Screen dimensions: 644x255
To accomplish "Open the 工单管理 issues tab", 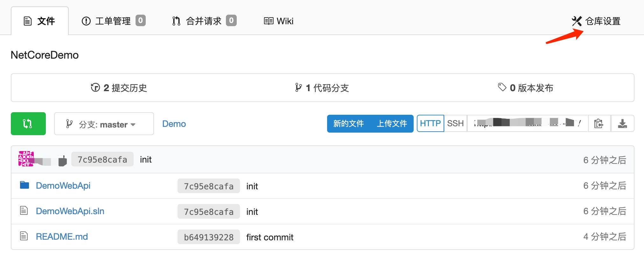I will [113, 21].
